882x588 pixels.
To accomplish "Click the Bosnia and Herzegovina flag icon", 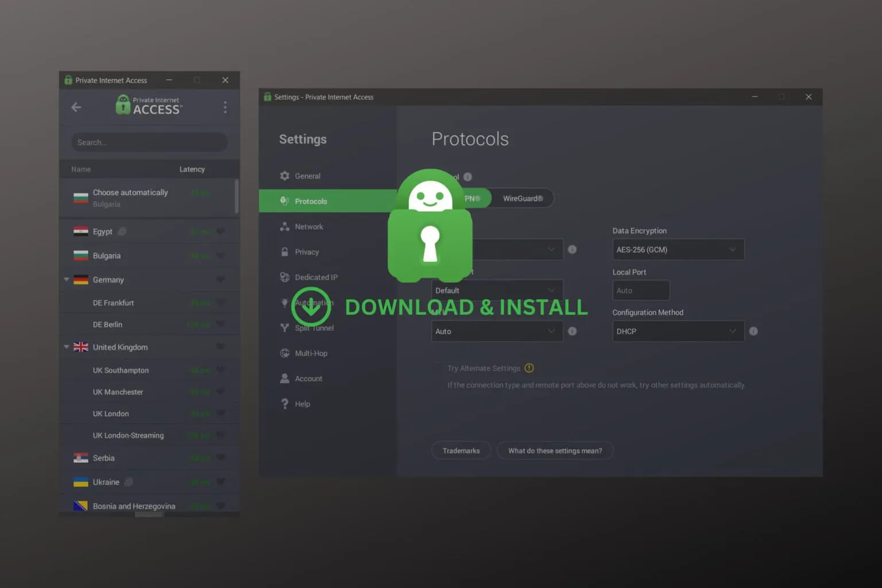I will [x=81, y=506].
